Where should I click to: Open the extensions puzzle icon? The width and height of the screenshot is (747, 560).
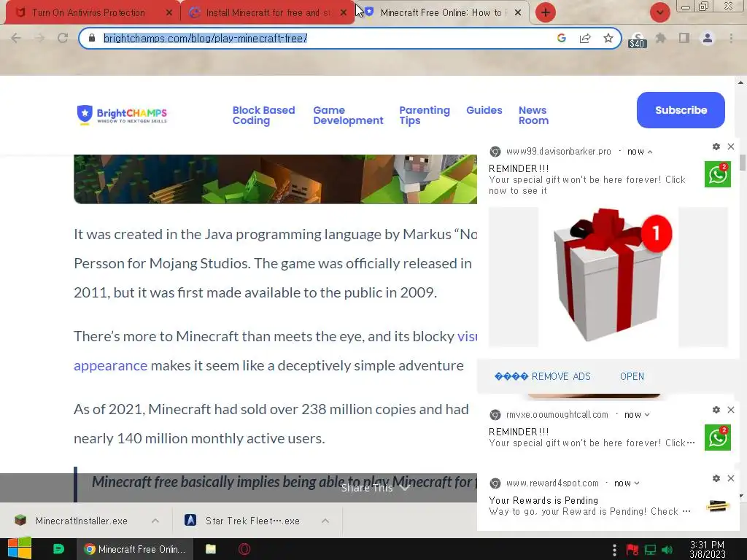661,38
